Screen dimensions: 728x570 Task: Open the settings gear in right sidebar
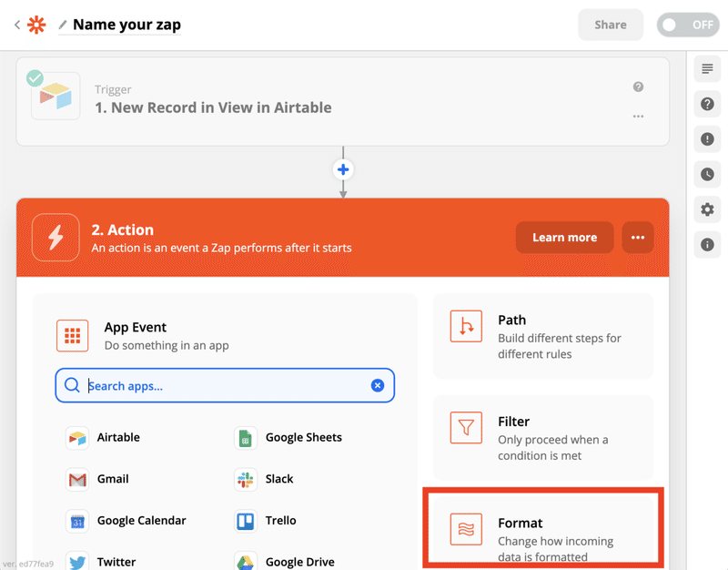pos(707,209)
